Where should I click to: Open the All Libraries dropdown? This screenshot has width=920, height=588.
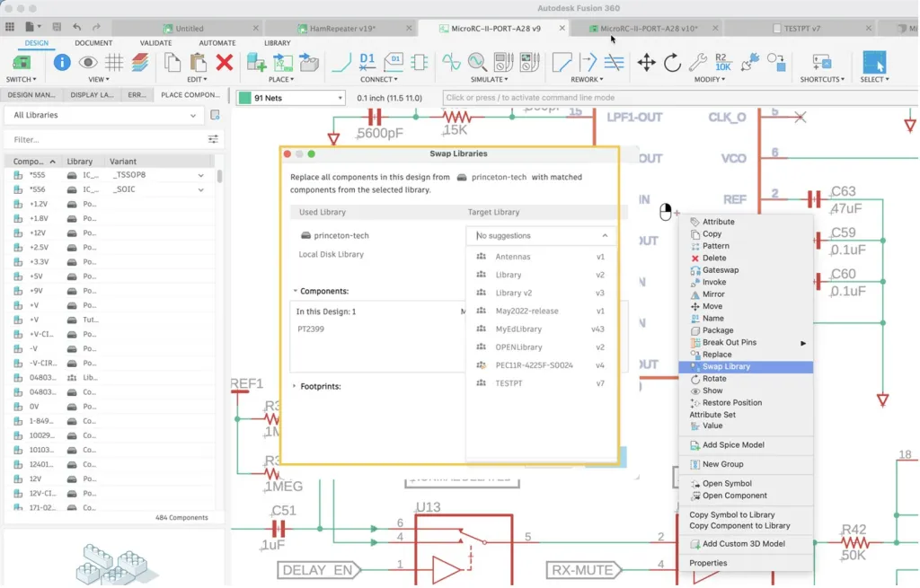(104, 115)
